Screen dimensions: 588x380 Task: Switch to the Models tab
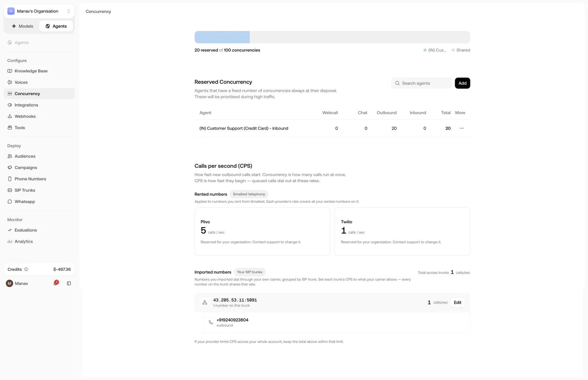22,26
